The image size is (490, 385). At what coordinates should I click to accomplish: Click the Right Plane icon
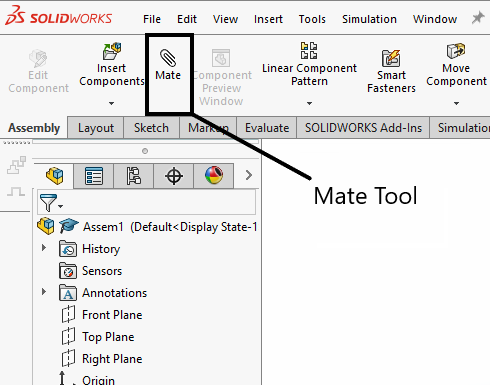(68, 358)
